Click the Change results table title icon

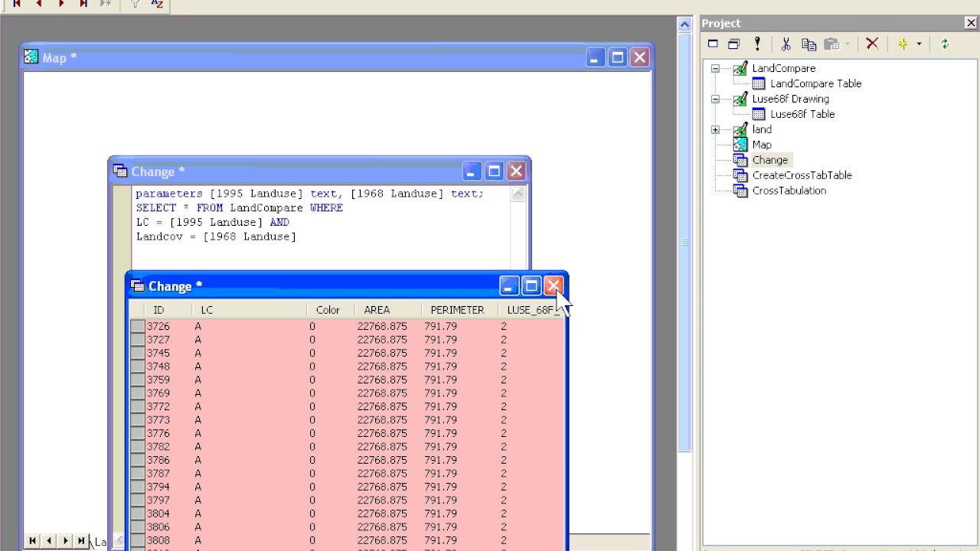coord(137,286)
